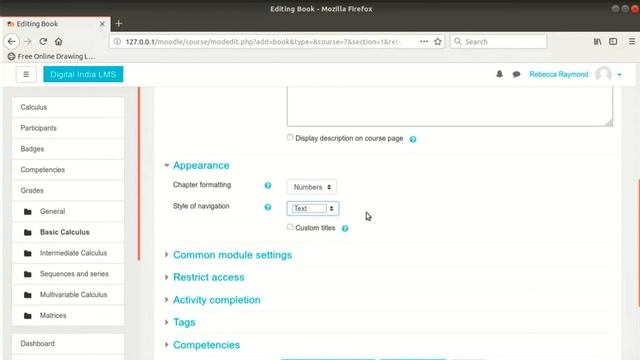Image resolution: width=640 pixels, height=360 pixels.
Task: Show sidebars using the sidebar icon
Action: [613, 41]
